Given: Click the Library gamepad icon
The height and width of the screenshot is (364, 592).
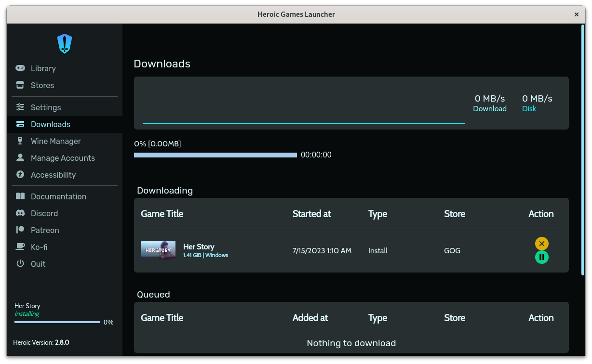Looking at the screenshot, I should pos(20,68).
